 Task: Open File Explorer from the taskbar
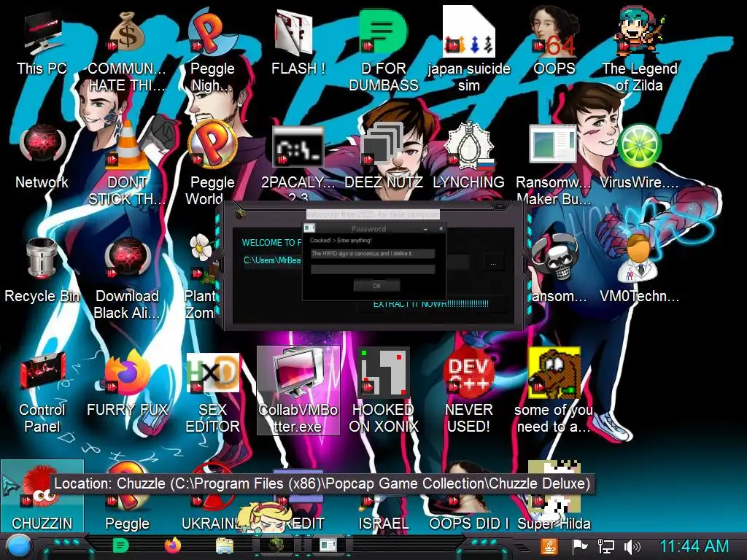tap(225, 545)
